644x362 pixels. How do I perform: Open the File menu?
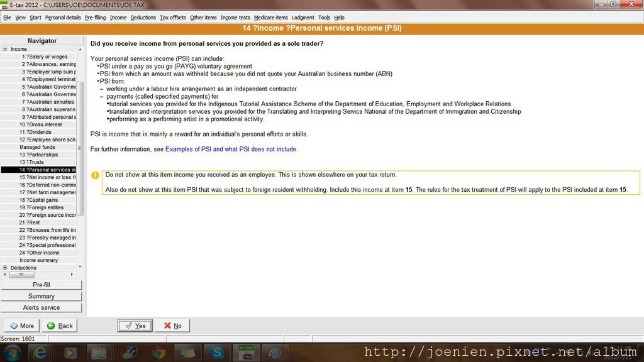click(7, 18)
